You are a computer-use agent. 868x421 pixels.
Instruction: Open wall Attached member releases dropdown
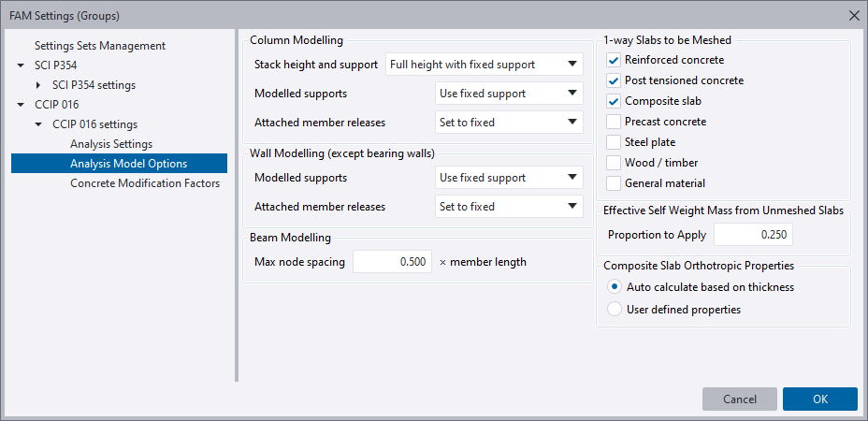(x=509, y=207)
